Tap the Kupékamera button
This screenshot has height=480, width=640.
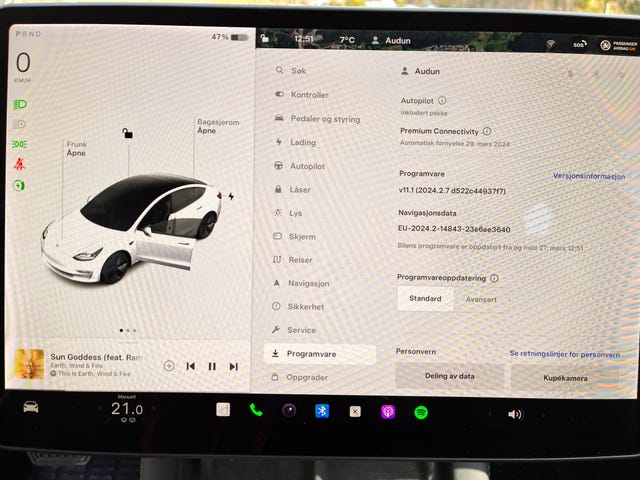pyautogui.click(x=565, y=378)
